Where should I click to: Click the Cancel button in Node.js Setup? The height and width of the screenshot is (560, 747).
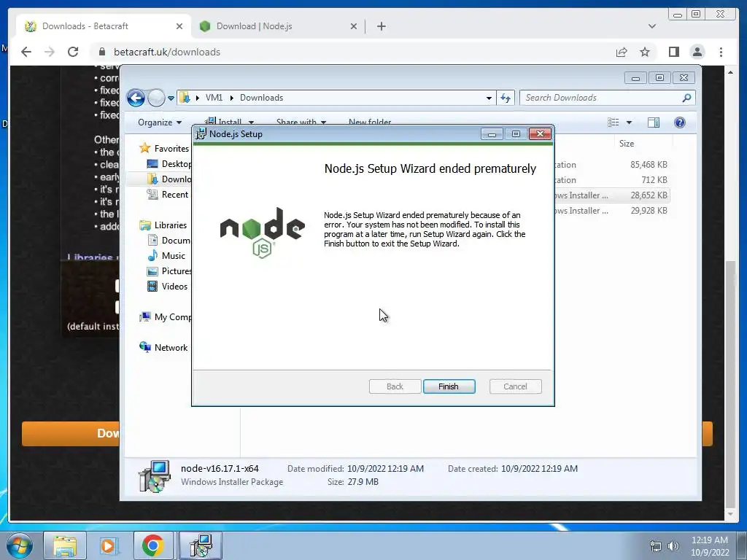tap(515, 386)
